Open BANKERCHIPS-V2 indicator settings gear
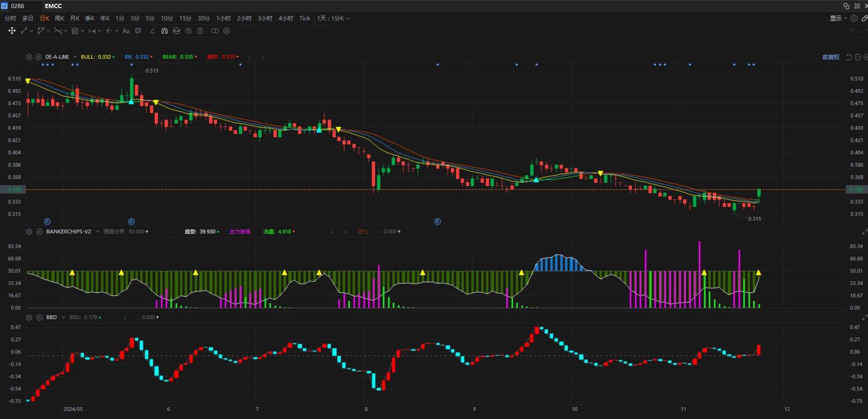 [x=29, y=232]
